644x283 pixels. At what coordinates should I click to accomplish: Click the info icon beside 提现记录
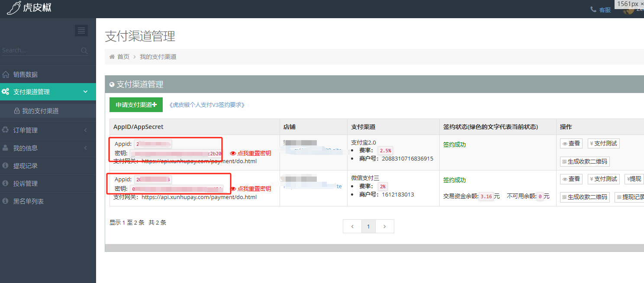tap(5, 166)
